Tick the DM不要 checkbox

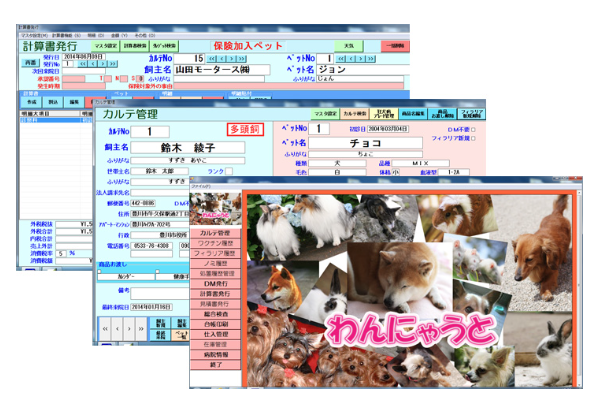pyautogui.click(x=473, y=130)
